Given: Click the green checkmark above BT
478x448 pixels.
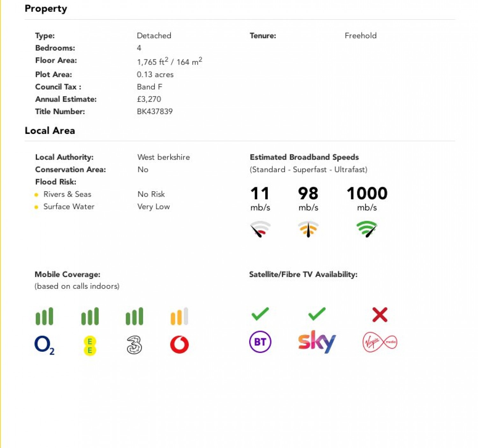Looking at the screenshot, I should [260, 314].
